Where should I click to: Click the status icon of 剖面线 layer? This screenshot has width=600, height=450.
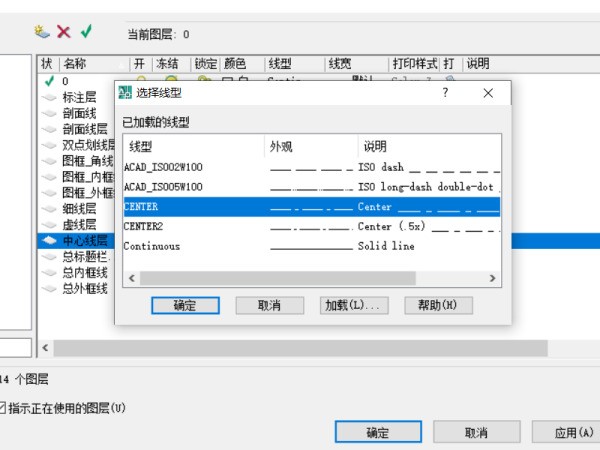coord(49,113)
